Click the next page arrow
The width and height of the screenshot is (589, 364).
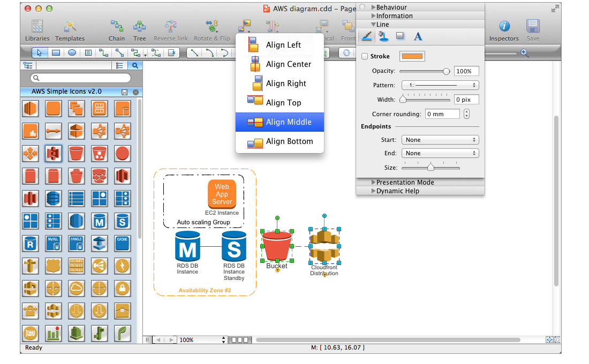pos(171,340)
